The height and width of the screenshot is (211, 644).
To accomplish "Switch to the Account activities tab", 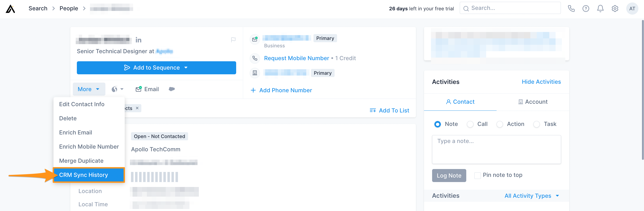I will tap(533, 102).
